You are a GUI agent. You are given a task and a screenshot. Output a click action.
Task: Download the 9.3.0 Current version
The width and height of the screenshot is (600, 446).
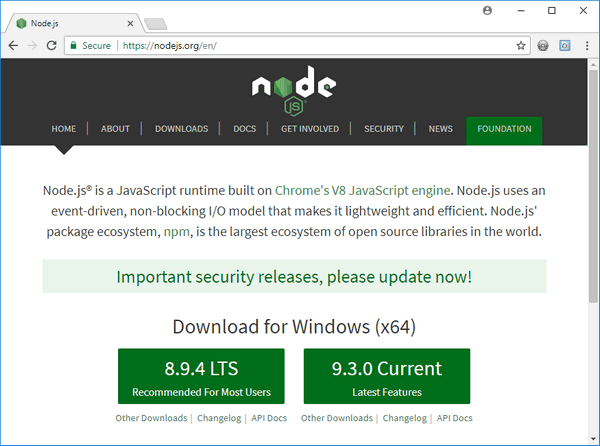387,376
